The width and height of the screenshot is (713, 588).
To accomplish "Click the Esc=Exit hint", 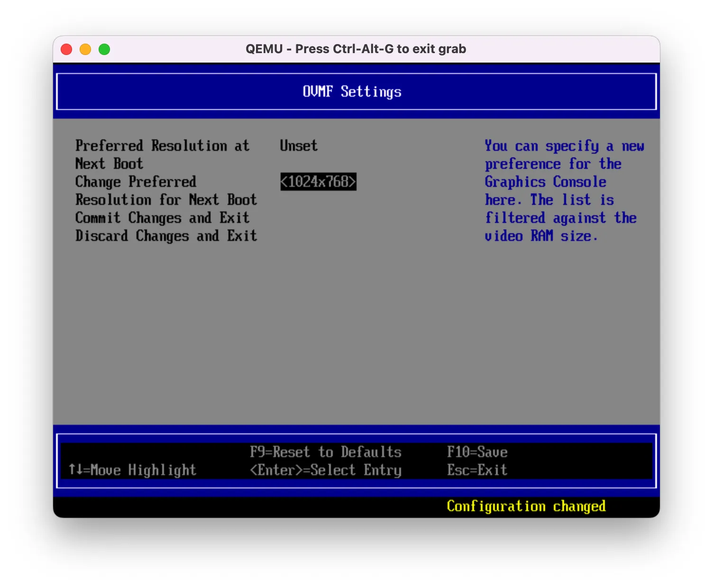I will click(477, 470).
